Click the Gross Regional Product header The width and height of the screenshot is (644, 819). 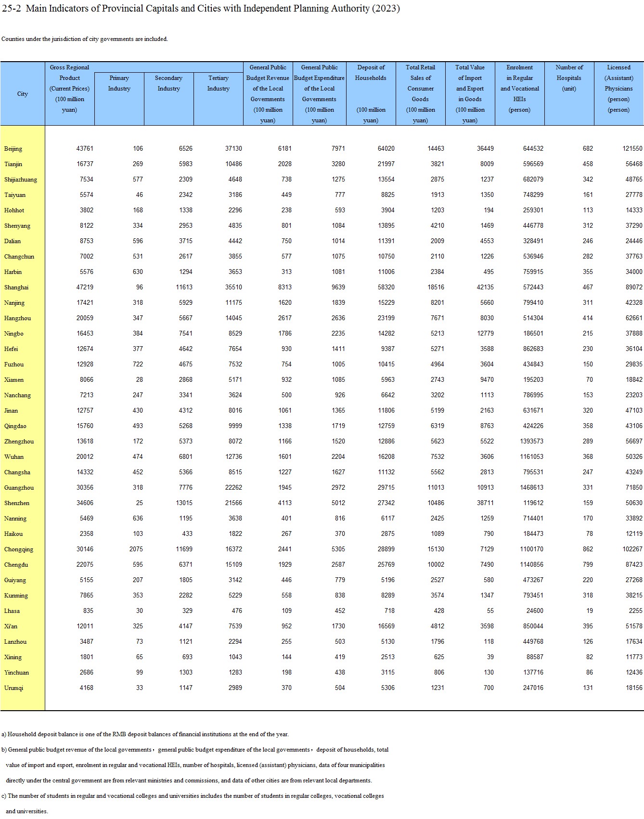pyautogui.click(x=70, y=88)
